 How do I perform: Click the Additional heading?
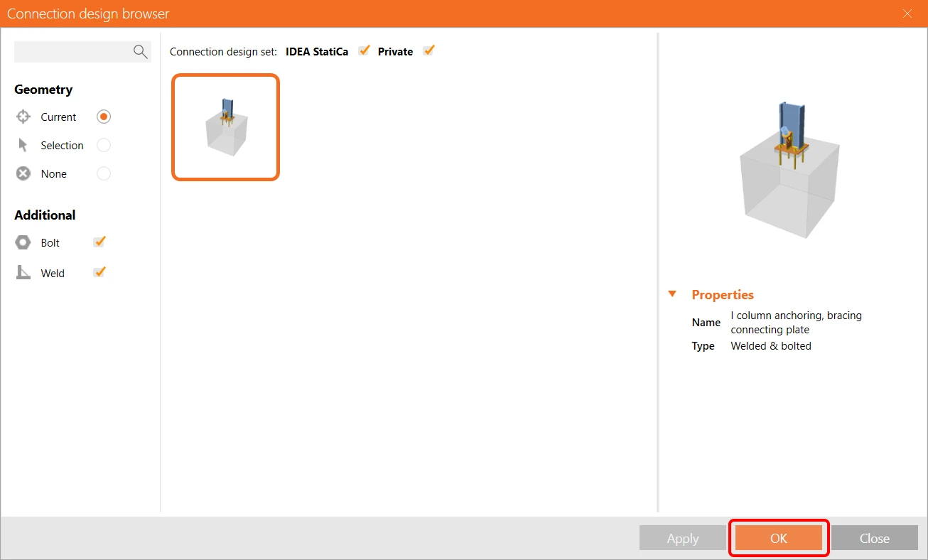[x=45, y=215]
